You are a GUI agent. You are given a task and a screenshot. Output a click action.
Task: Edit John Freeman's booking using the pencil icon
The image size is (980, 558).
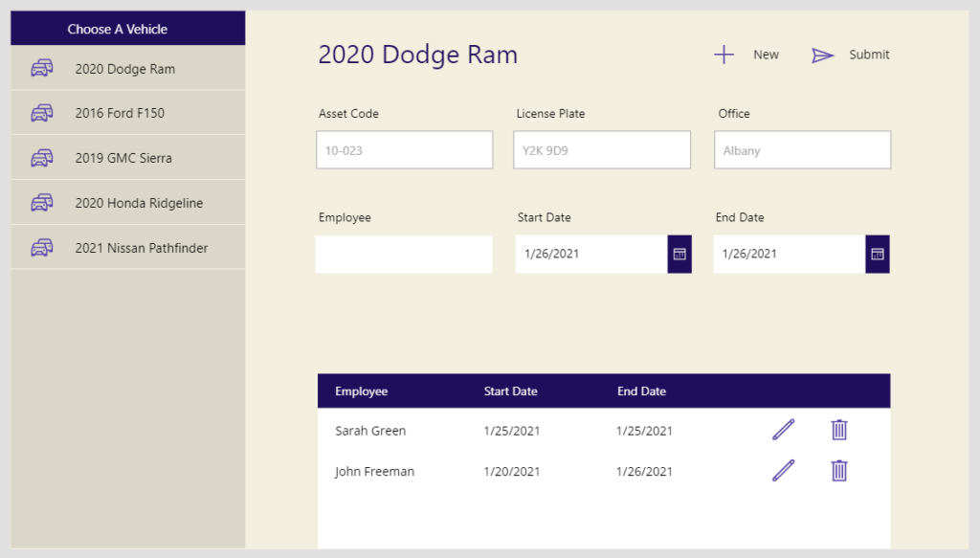point(783,471)
